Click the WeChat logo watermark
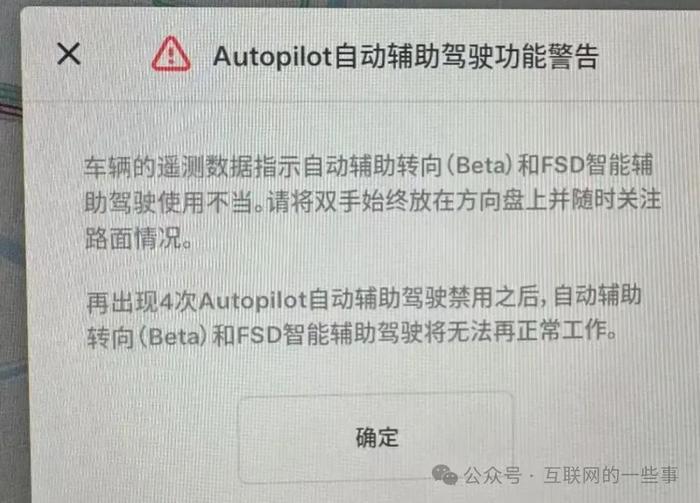Image resolution: width=700 pixels, height=503 pixels. click(x=445, y=474)
